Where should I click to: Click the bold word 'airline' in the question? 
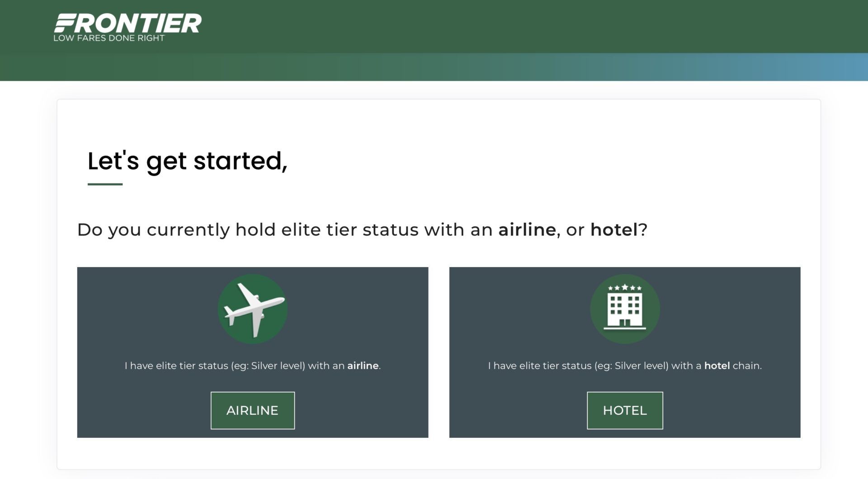pyautogui.click(x=527, y=230)
